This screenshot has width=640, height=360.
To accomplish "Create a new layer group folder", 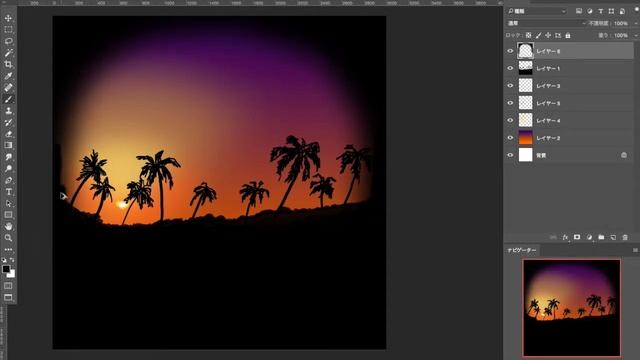I will [x=601, y=237].
